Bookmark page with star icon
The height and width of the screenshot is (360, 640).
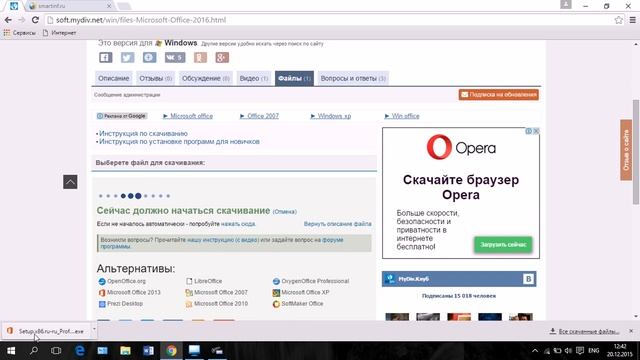619,20
